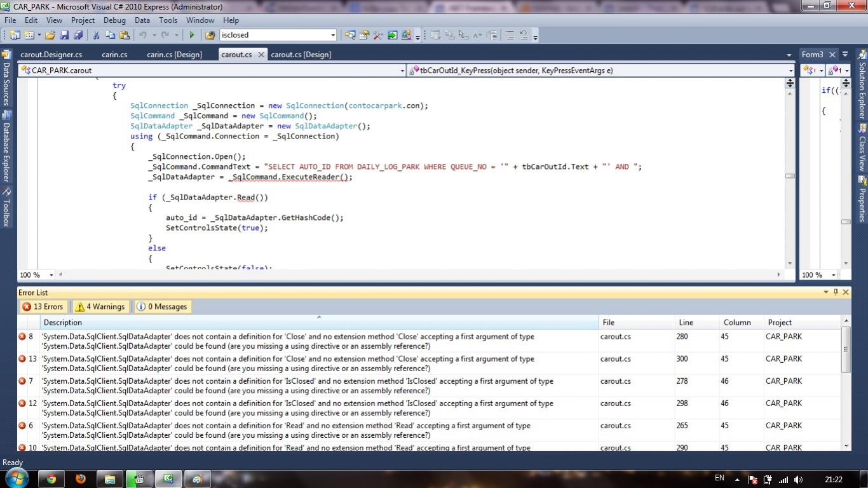
Task: Click the Save All icon
Action: [78, 35]
